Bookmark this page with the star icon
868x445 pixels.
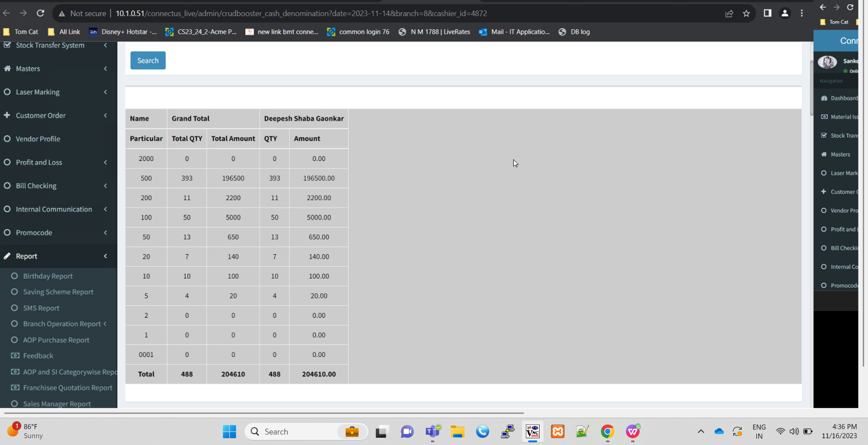click(746, 13)
